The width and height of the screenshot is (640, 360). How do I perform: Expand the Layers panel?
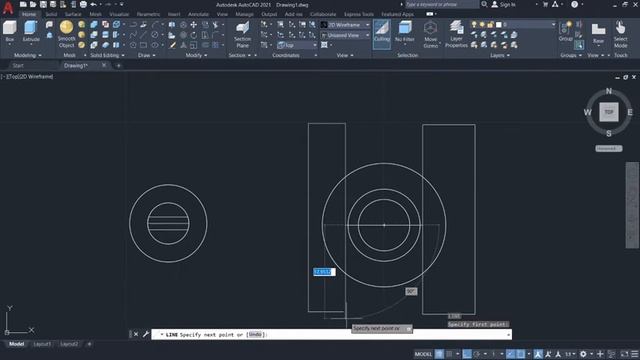click(x=500, y=55)
